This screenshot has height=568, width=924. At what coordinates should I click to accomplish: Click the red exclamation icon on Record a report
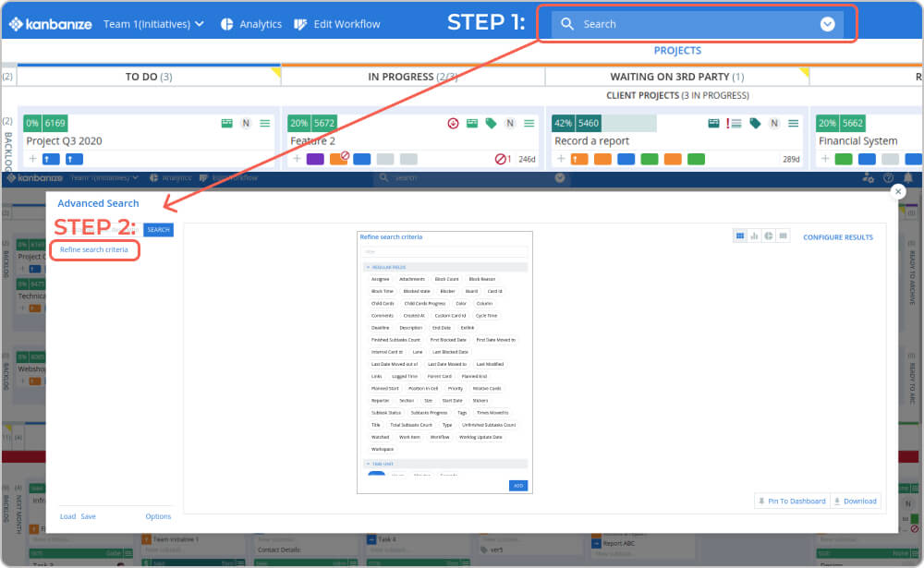pyautogui.click(x=728, y=123)
